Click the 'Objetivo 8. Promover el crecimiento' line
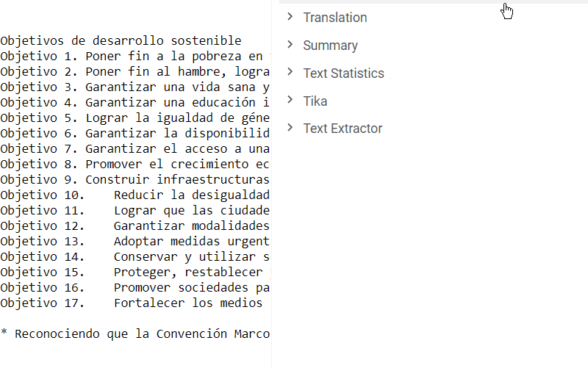This screenshot has height=368, width=588. coord(135,164)
